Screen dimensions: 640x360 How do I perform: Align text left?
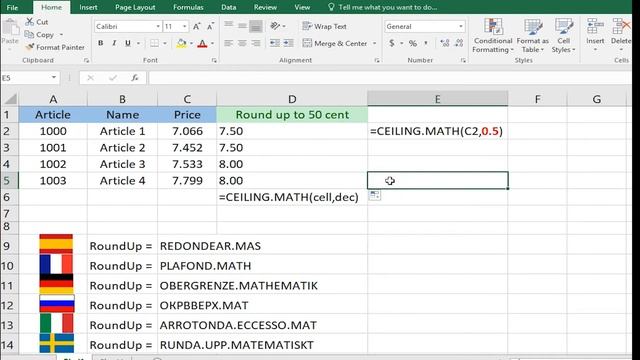tap(229, 43)
